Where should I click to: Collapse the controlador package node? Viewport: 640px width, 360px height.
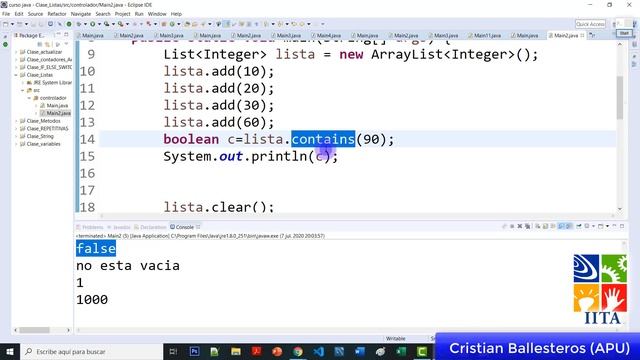coord(29,98)
